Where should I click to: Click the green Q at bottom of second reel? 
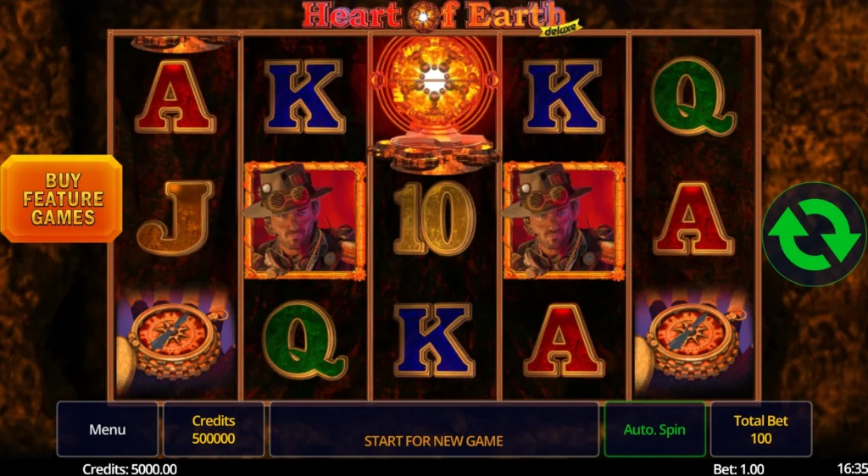pyautogui.click(x=304, y=340)
